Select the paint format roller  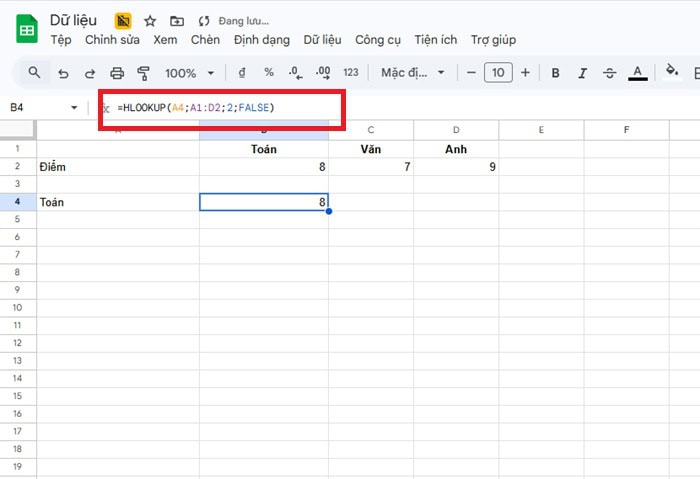point(143,73)
